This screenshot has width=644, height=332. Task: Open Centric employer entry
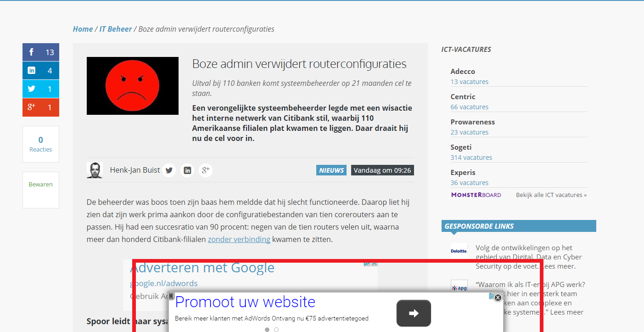coord(463,96)
